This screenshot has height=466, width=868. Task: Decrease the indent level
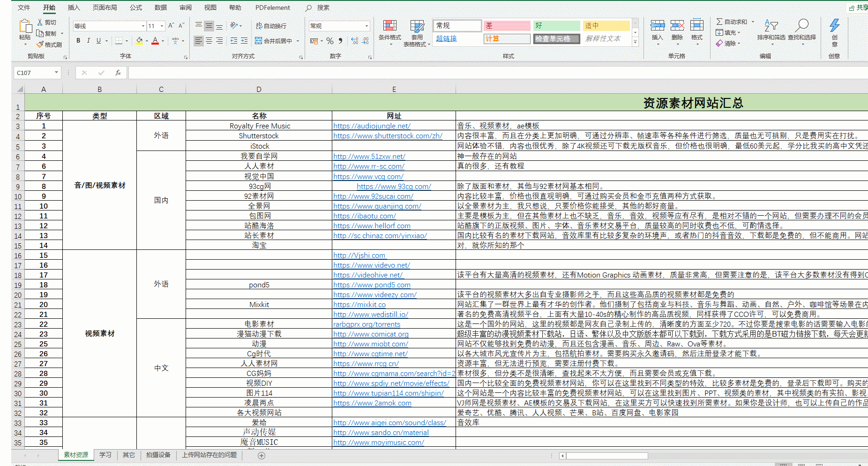click(234, 41)
